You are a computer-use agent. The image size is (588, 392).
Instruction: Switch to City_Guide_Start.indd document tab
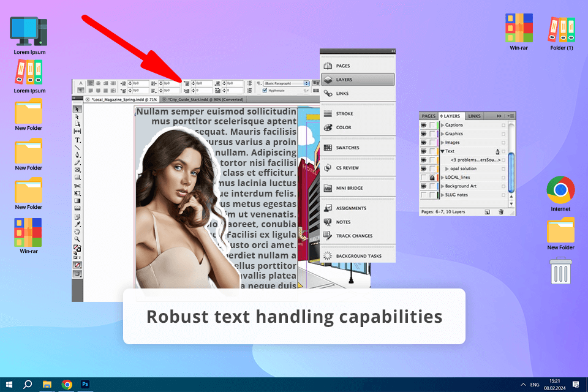pos(203,99)
